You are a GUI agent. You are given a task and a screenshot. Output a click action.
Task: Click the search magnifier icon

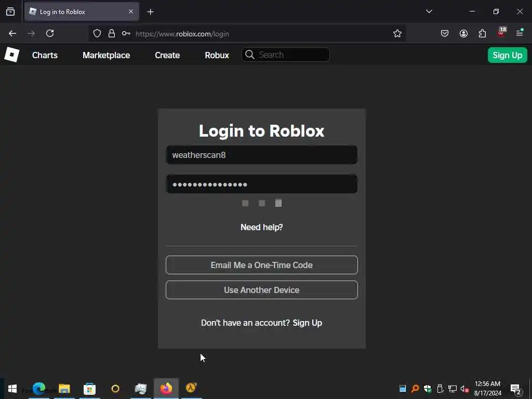[x=250, y=55]
